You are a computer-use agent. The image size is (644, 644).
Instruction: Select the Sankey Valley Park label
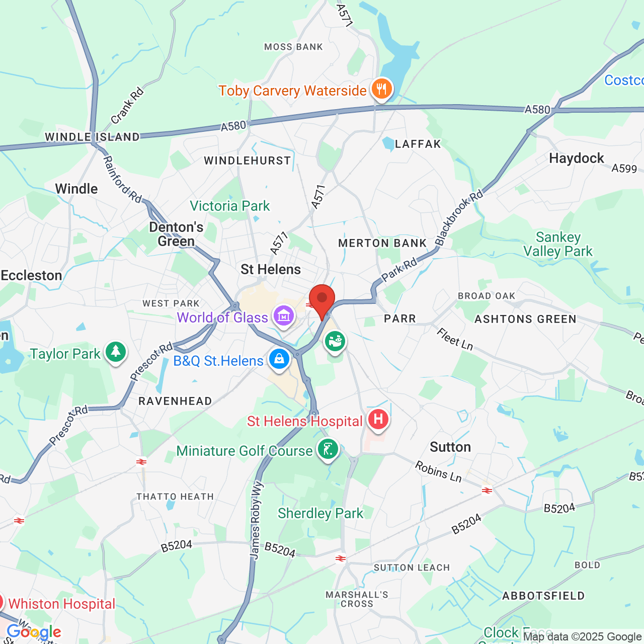coord(558,244)
